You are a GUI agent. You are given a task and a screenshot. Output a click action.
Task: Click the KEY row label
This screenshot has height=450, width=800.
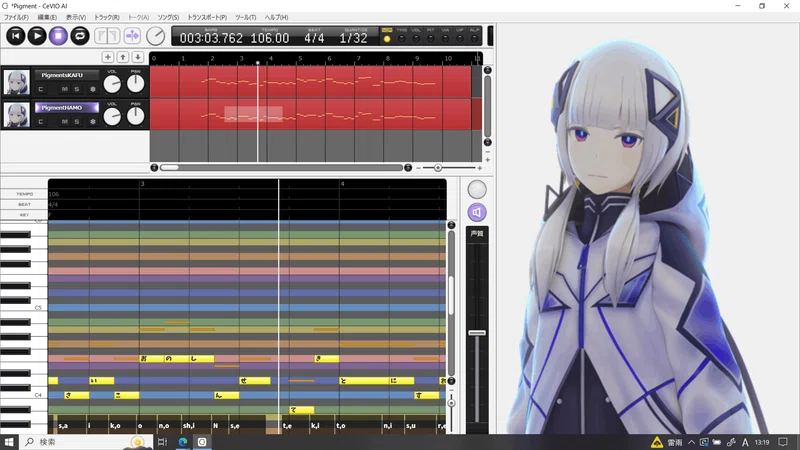(24, 215)
